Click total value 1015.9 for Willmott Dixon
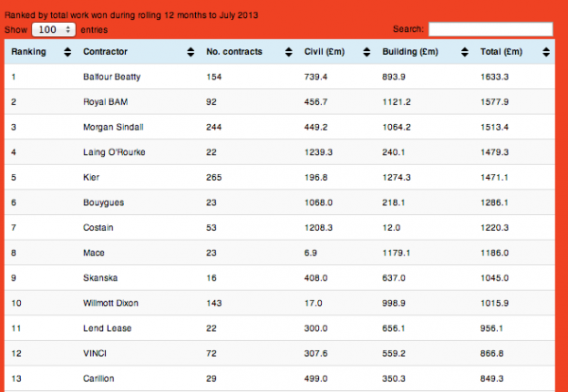The image size is (568, 392). [494, 303]
